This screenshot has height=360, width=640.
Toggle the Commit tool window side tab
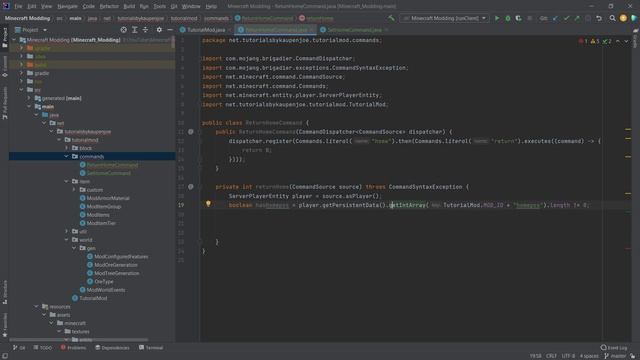click(x=4, y=67)
